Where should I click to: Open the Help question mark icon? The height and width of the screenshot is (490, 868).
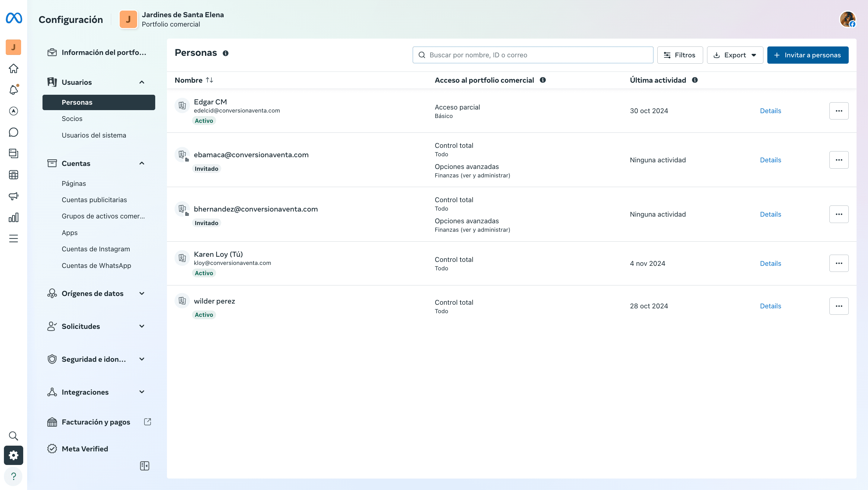(x=14, y=476)
